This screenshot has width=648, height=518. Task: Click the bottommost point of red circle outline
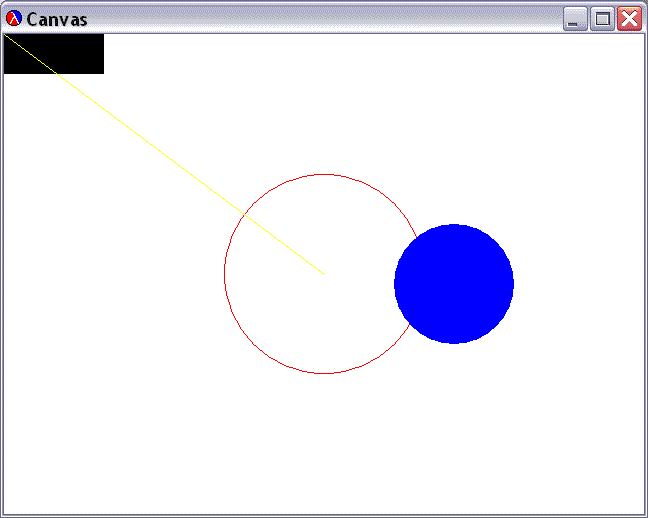pyautogui.click(x=324, y=373)
